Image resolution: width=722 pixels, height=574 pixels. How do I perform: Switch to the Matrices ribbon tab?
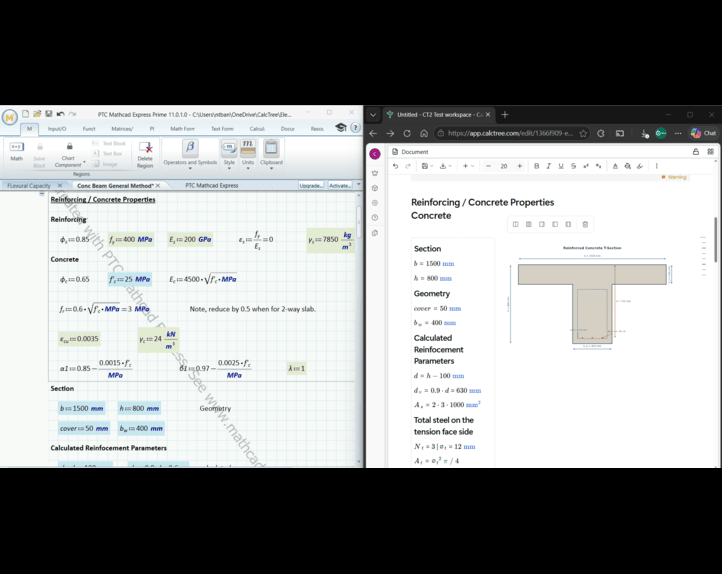[122, 129]
